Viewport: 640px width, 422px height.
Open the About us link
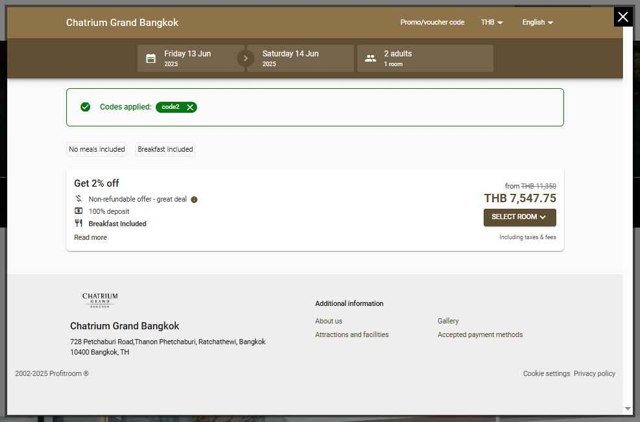tap(329, 321)
